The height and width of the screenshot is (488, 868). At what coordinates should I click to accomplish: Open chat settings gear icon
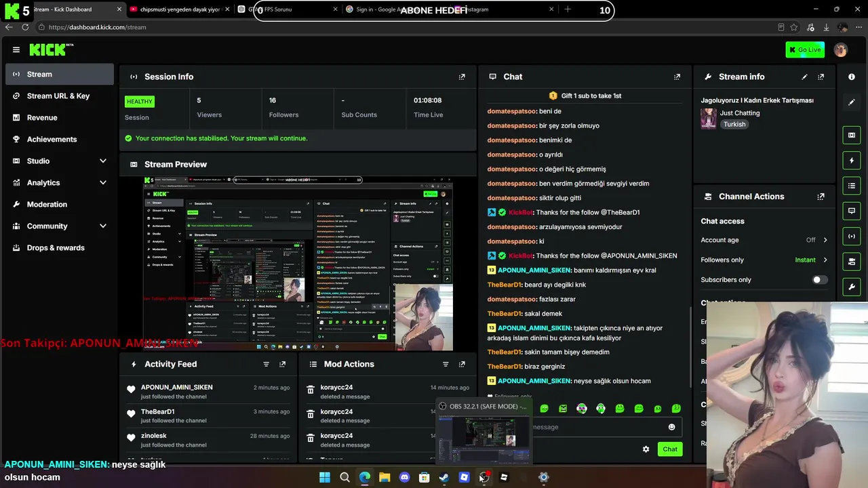click(646, 449)
